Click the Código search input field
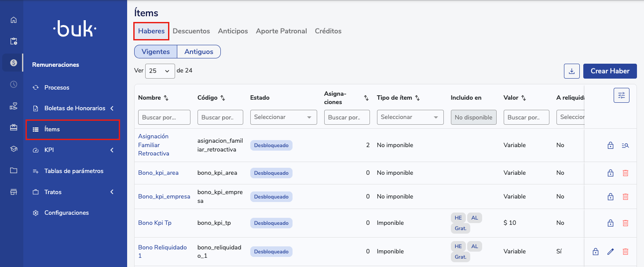 point(220,117)
